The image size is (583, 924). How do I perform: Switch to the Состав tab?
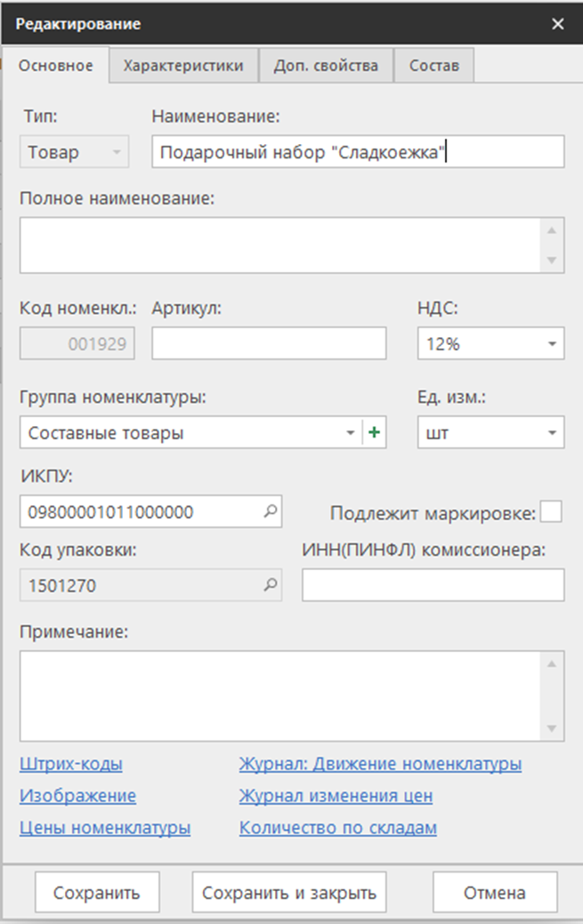(433, 65)
